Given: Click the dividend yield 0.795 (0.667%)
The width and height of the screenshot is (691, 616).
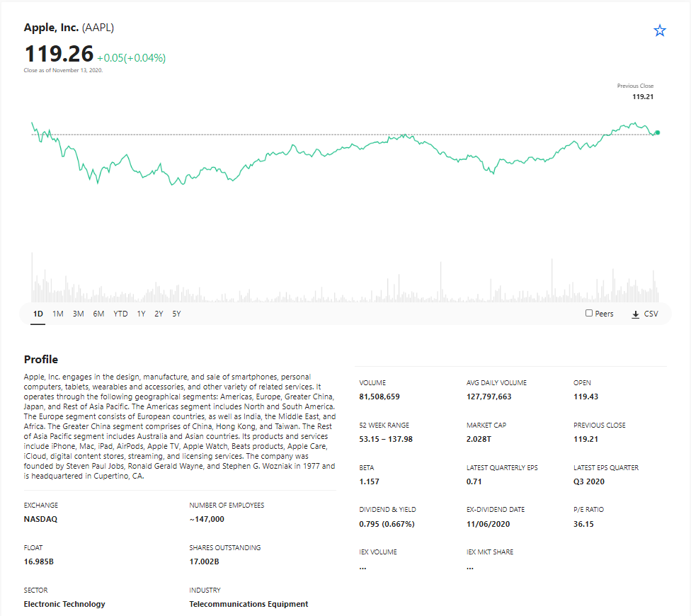Looking at the screenshot, I should (x=387, y=524).
